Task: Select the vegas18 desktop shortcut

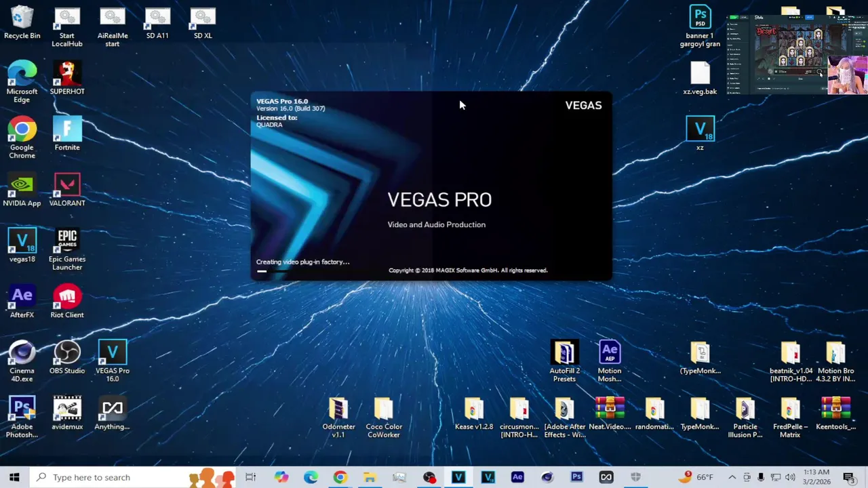Action: tap(22, 245)
